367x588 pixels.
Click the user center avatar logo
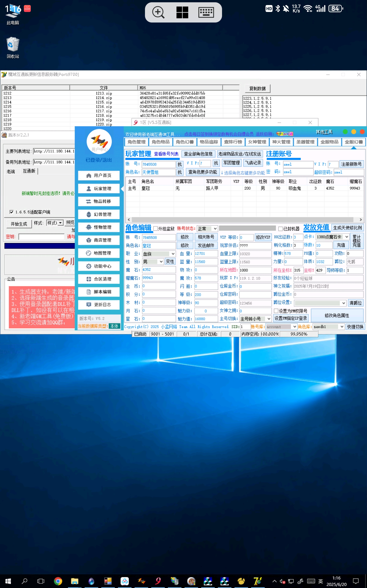[99, 141]
